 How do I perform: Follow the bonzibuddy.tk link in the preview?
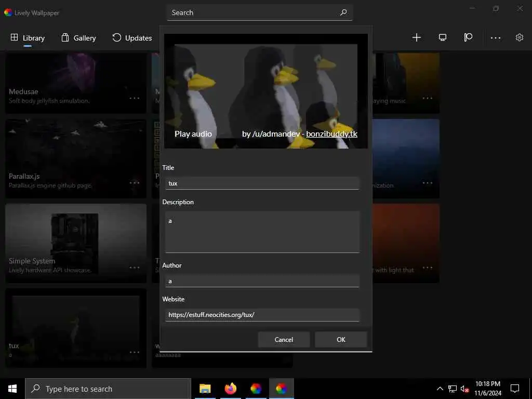pos(331,134)
